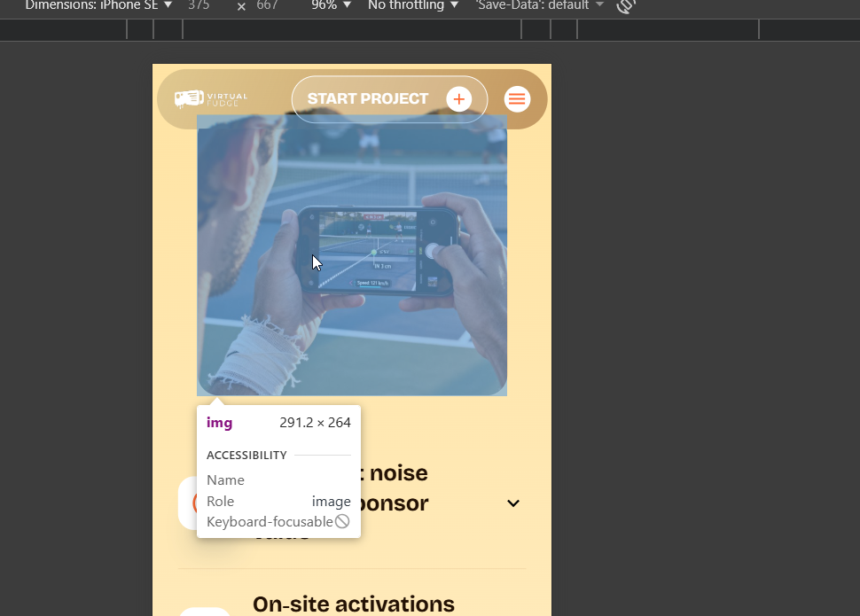Click the rotate device orientation icon

[x=626, y=6]
